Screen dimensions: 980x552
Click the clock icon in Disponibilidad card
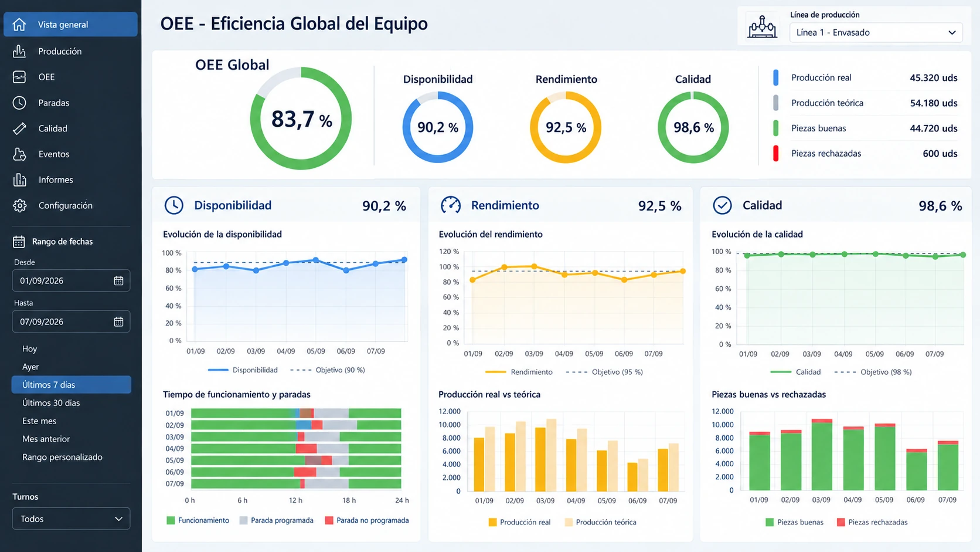[x=173, y=205]
